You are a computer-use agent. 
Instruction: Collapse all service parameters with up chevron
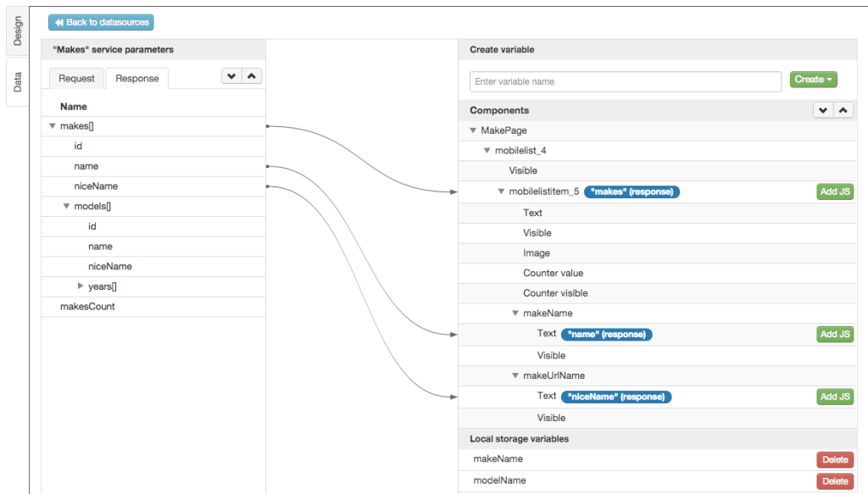point(252,76)
